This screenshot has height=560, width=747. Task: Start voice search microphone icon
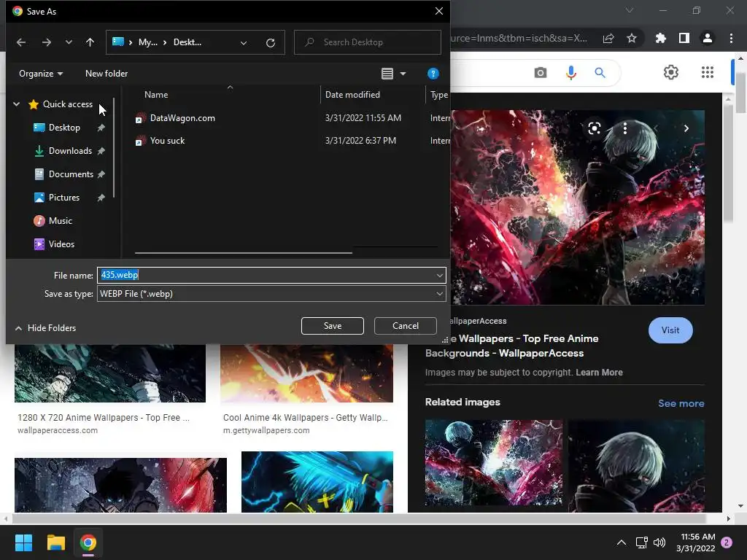(570, 73)
